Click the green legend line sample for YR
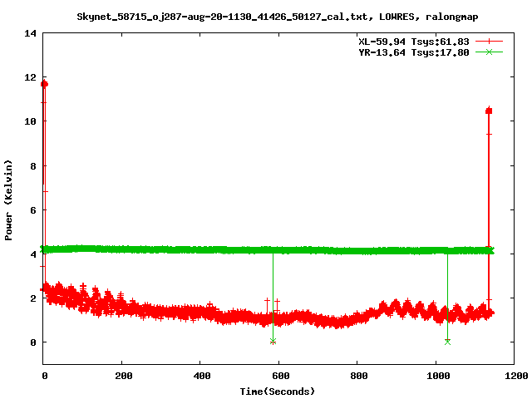 point(489,52)
